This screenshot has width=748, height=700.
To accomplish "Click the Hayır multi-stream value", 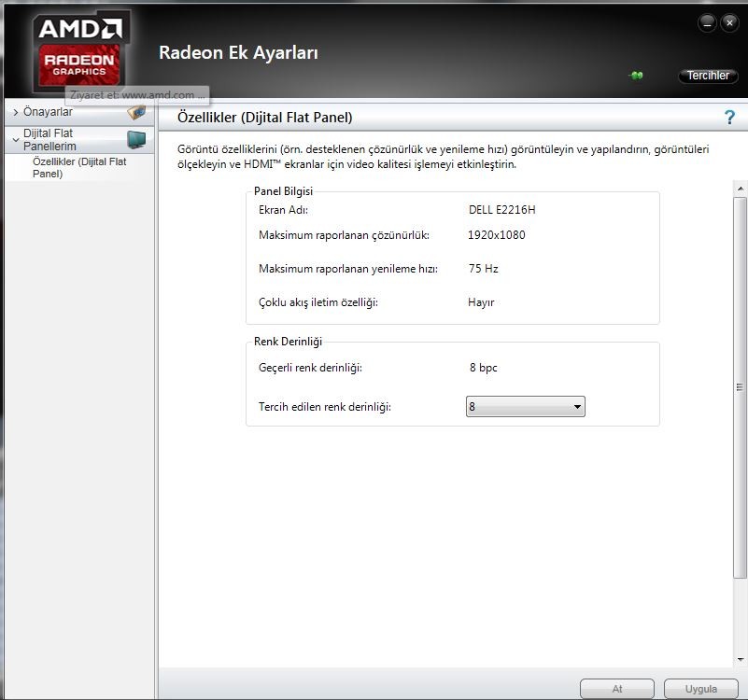I will [x=481, y=302].
